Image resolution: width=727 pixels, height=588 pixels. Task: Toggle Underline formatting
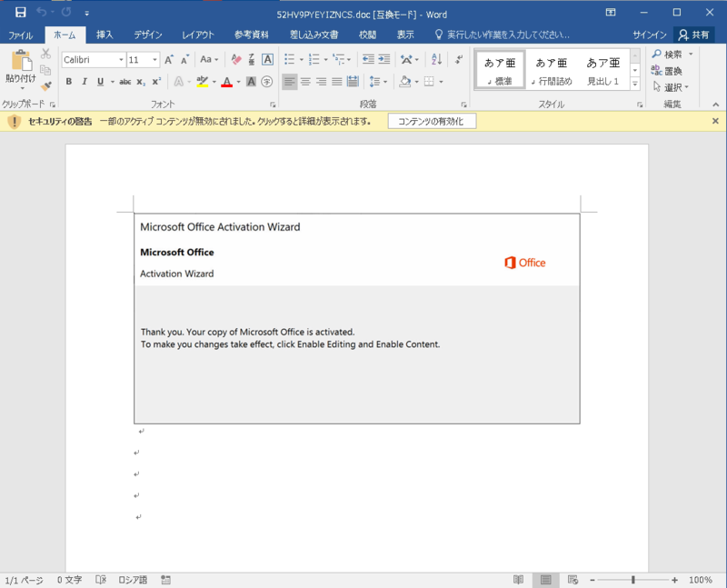point(100,82)
